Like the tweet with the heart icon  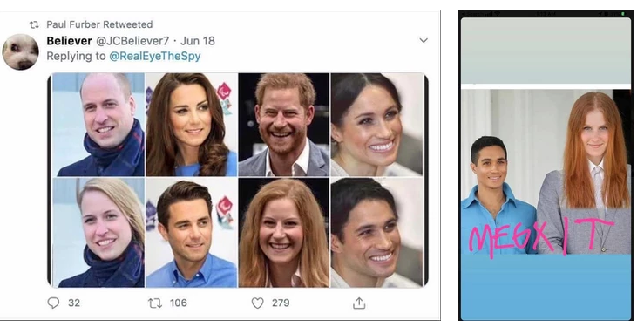(x=257, y=303)
